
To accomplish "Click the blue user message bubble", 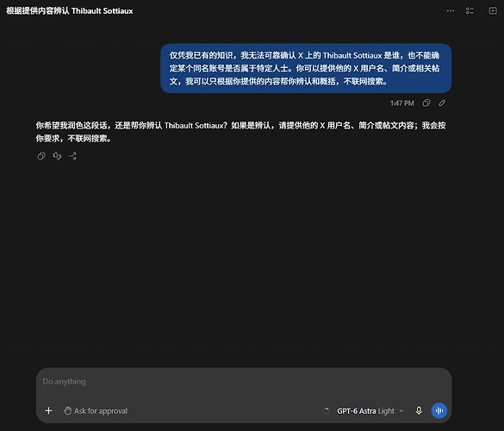I will 306,68.
